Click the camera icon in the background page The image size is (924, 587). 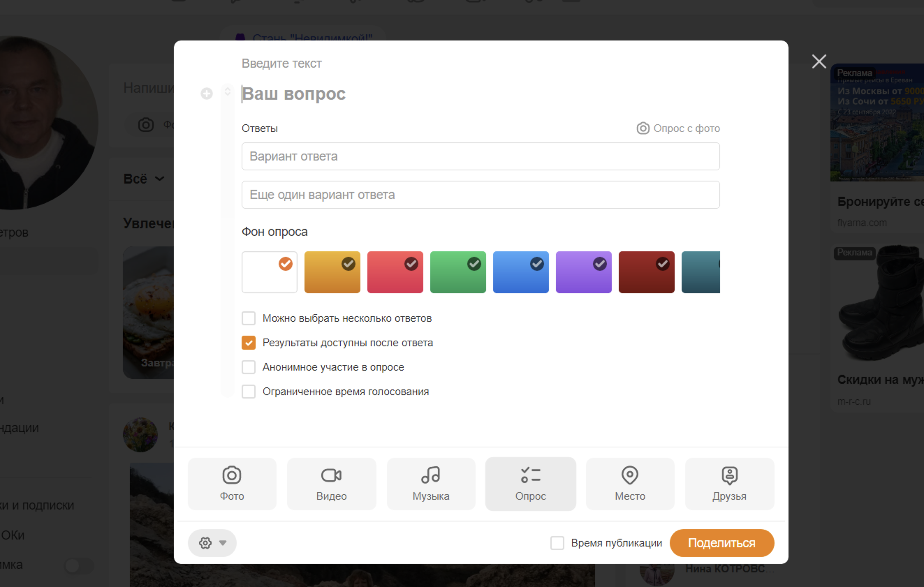(146, 125)
